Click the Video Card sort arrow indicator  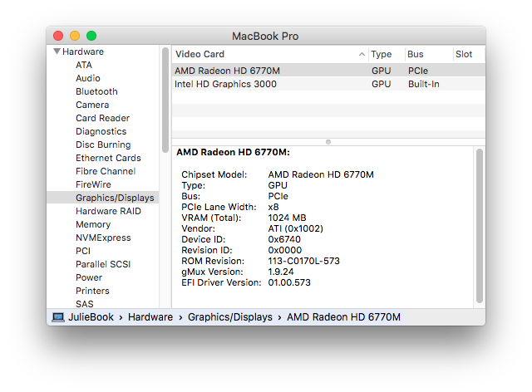362,54
